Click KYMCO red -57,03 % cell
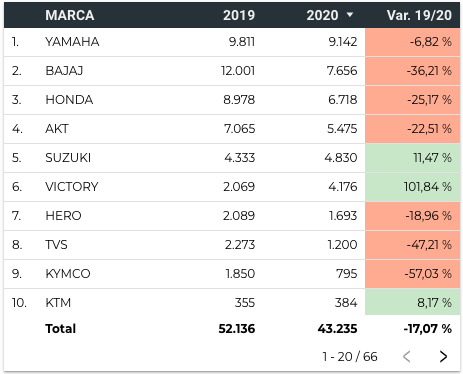The image size is (463, 374). point(413,274)
